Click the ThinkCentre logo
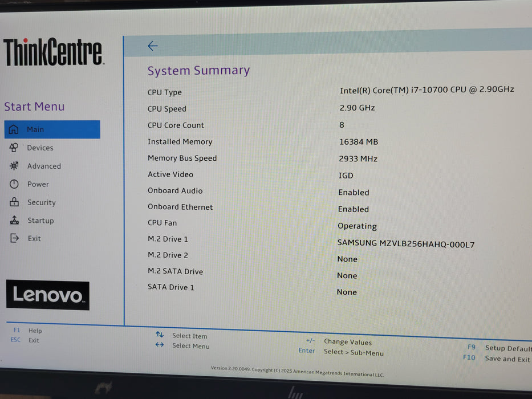532x399 pixels. point(53,51)
